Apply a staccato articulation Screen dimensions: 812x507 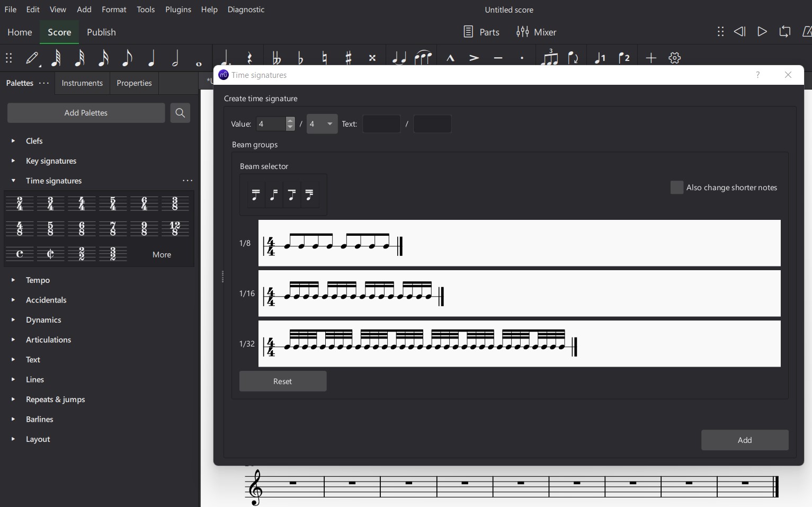(522, 58)
